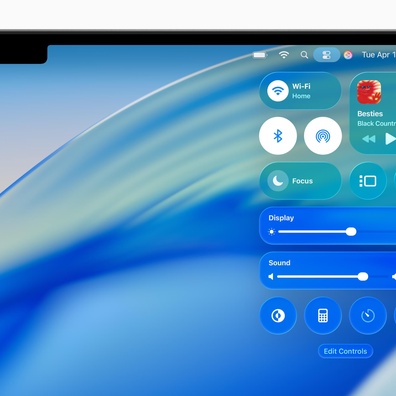396x396 pixels.
Task: Toggle the AirDrop button
Action: click(323, 136)
